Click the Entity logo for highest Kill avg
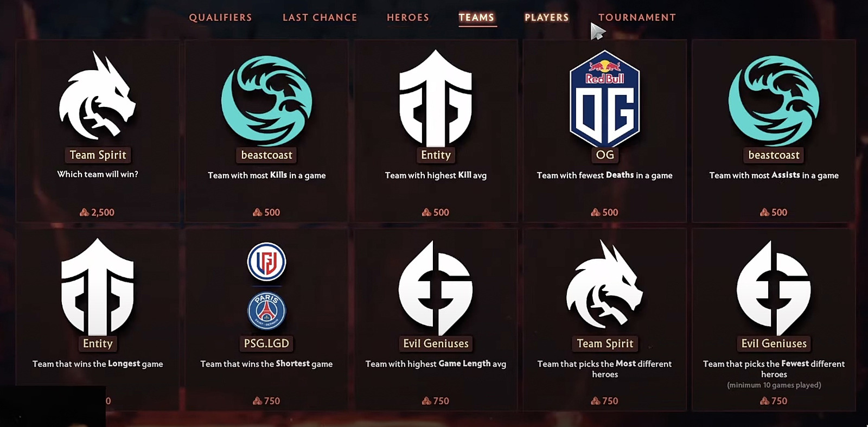The width and height of the screenshot is (868, 427). [436, 99]
